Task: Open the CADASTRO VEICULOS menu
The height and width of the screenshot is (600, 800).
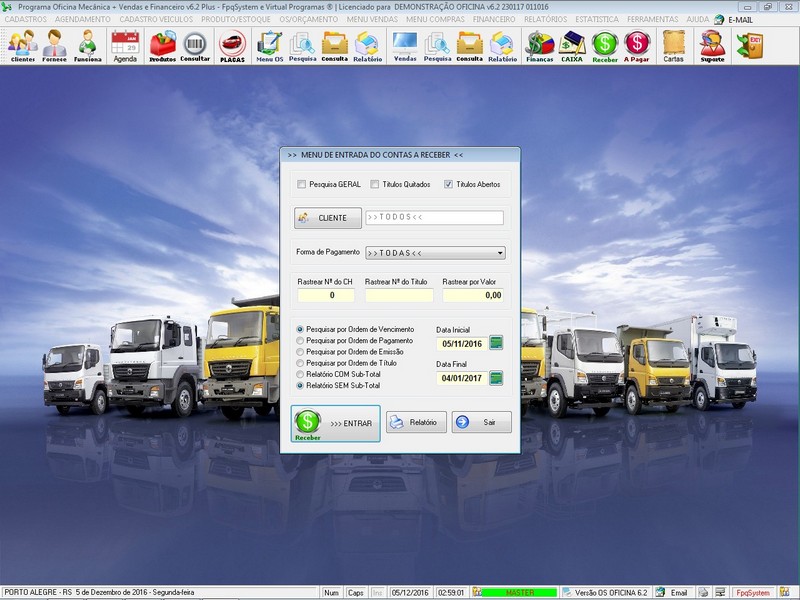Action: (x=156, y=19)
